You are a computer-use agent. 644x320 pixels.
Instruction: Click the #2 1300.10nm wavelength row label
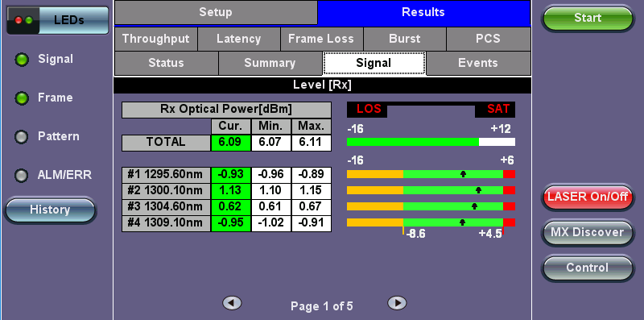pyautogui.click(x=166, y=191)
